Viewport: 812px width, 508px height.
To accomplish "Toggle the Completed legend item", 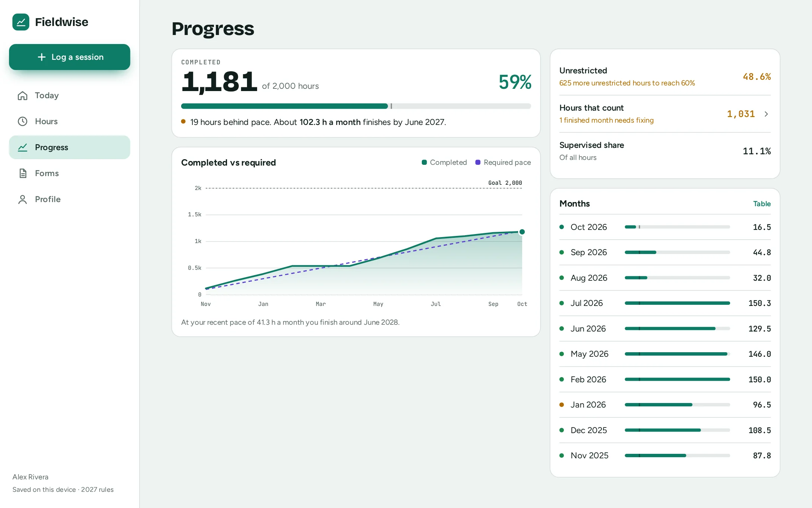I will point(444,163).
